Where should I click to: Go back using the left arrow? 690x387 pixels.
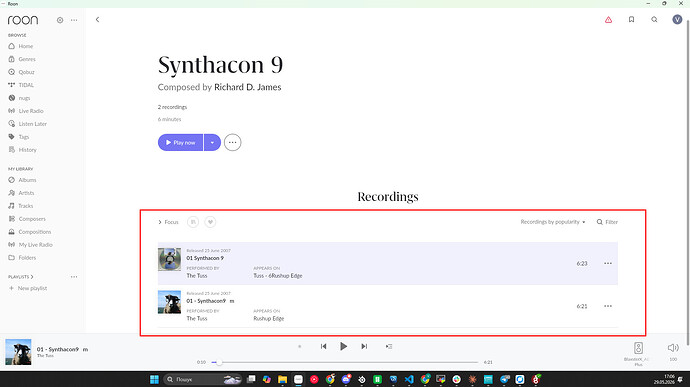(97, 19)
